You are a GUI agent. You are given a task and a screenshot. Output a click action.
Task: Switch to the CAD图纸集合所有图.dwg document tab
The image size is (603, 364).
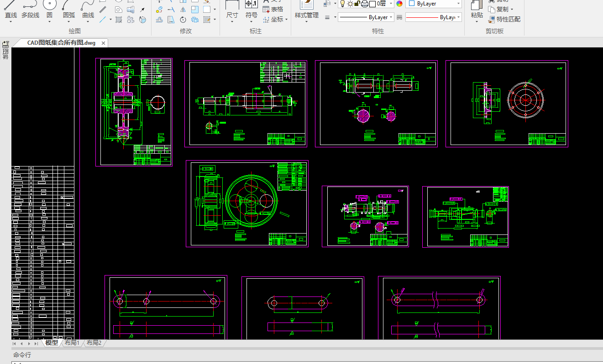(x=61, y=43)
